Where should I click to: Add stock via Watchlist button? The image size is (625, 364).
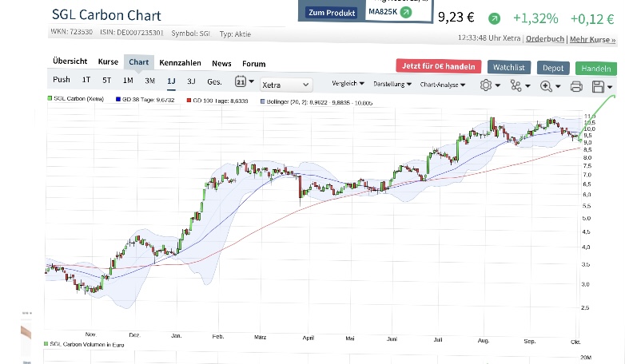[508, 68]
